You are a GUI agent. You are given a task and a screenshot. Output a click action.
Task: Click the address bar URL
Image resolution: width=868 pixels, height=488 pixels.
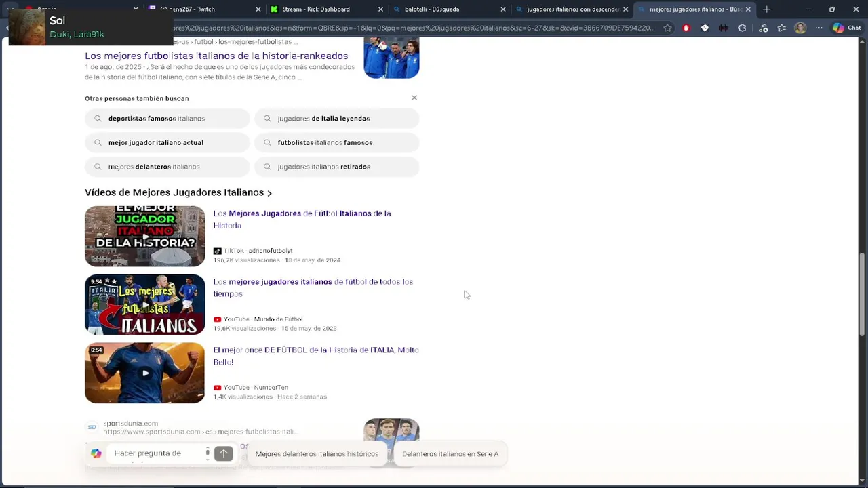point(414,28)
